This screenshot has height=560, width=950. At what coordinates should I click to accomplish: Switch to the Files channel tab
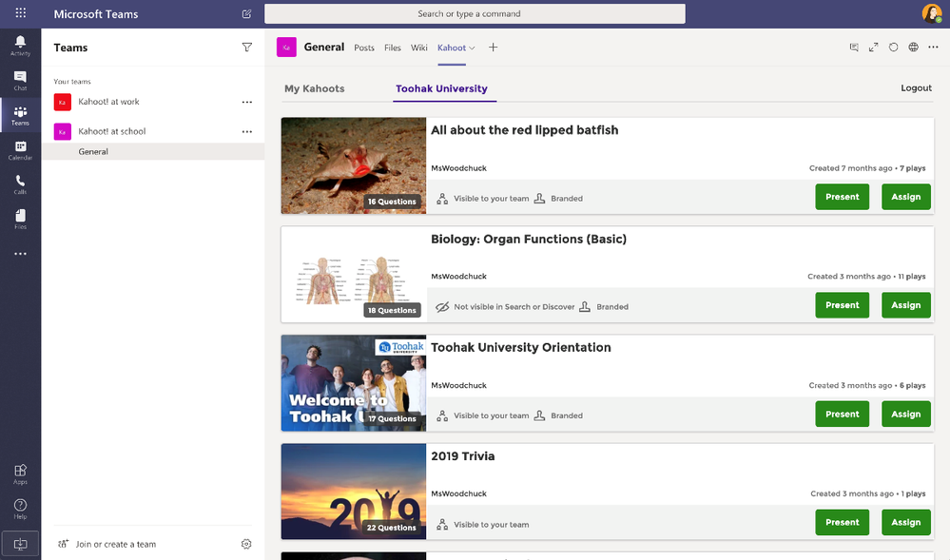pos(393,48)
